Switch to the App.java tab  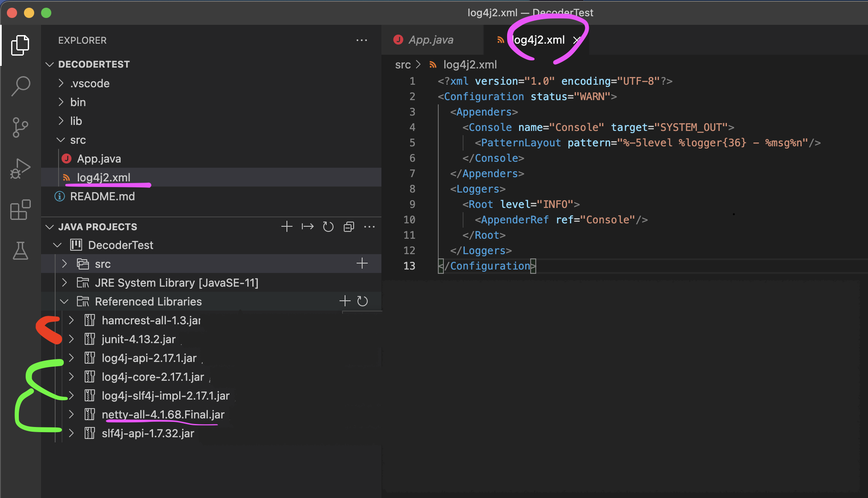[x=431, y=40]
